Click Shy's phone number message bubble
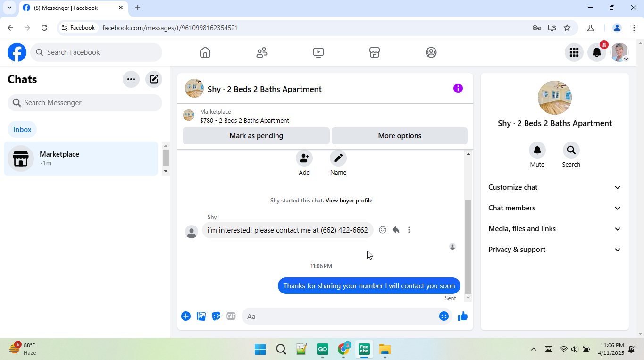Viewport: 644px width, 360px height. 288,230
